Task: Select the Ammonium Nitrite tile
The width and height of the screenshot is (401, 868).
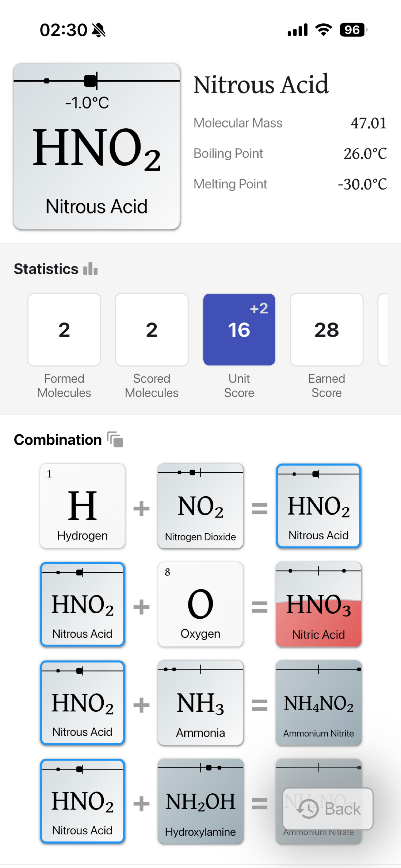Action: point(319,702)
